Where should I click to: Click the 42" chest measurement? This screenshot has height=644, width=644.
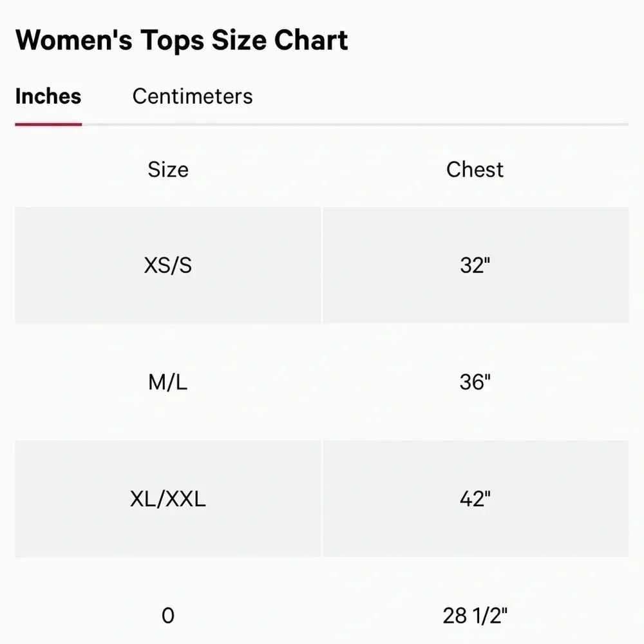click(x=475, y=498)
